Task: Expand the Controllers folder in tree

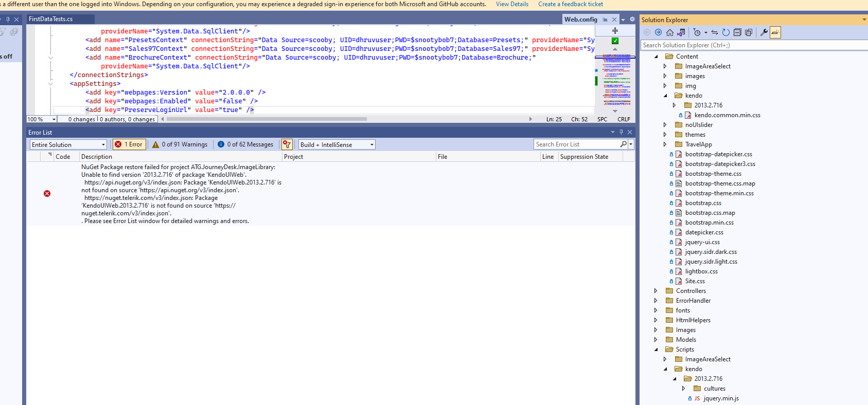Action: pyautogui.click(x=656, y=291)
